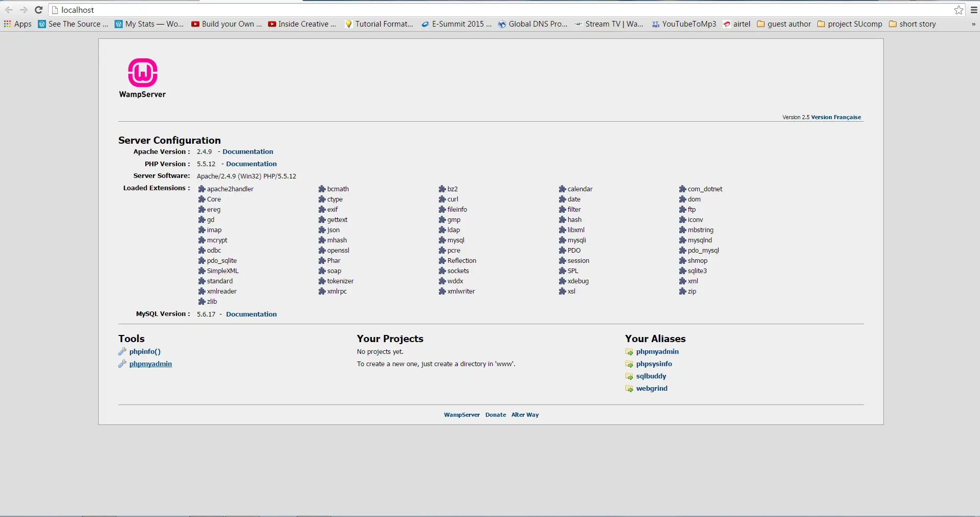Click the puzzle icon next to mysqli

pyautogui.click(x=562, y=240)
